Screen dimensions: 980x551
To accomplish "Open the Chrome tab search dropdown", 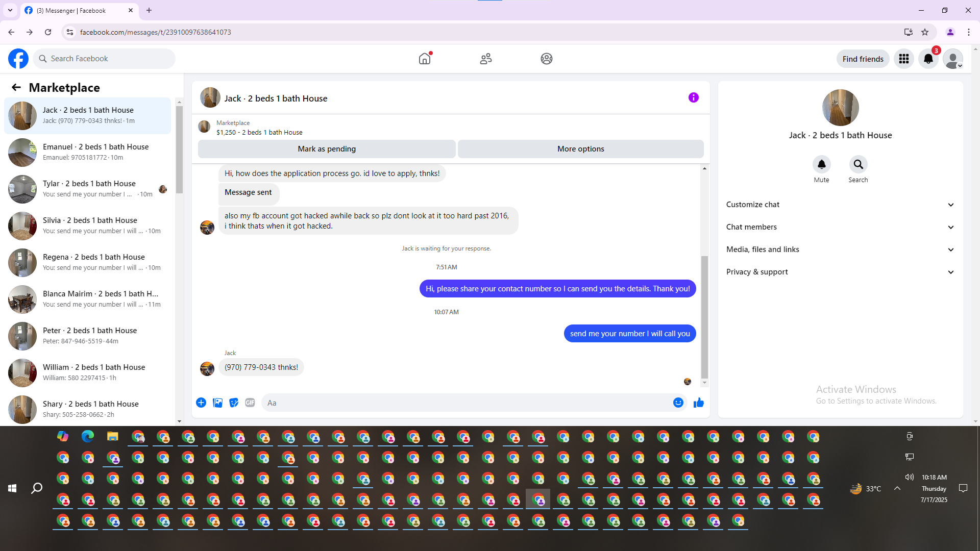I will coord(10,10).
